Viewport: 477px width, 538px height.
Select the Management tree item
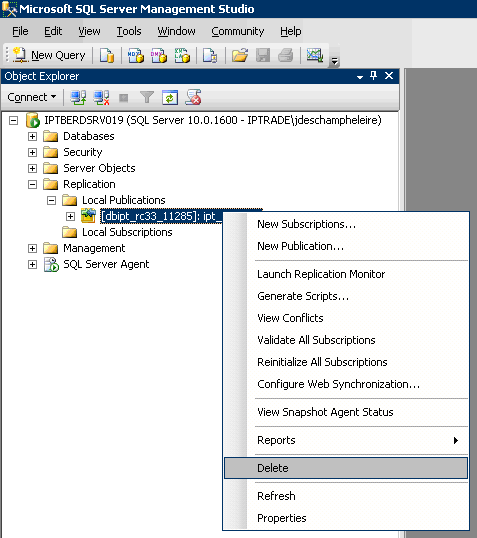tap(94, 248)
